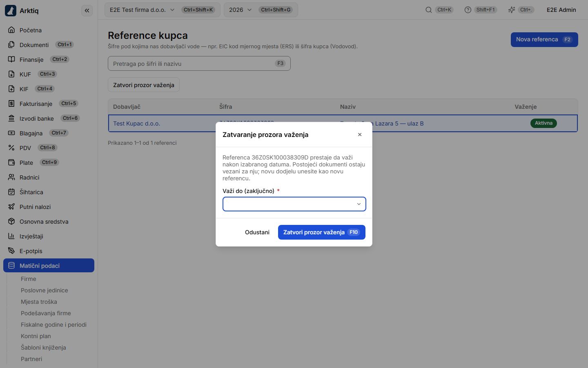588x368 pixels.
Task: Open the Važi do date dropdown
Action: (x=294, y=204)
